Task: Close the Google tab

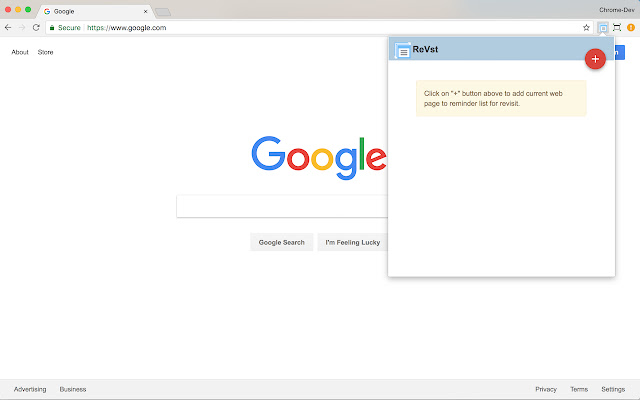Action: coord(145,11)
